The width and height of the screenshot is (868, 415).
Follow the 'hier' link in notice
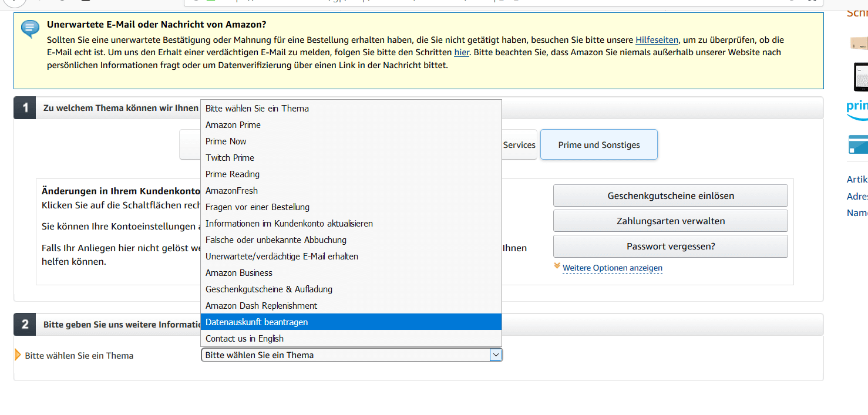coord(462,52)
